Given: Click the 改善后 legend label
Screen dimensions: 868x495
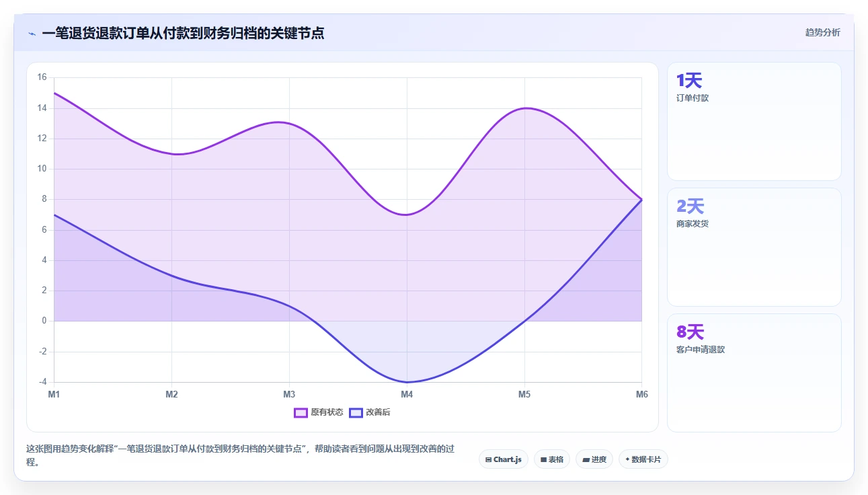Looking at the screenshot, I should click(378, 412).
